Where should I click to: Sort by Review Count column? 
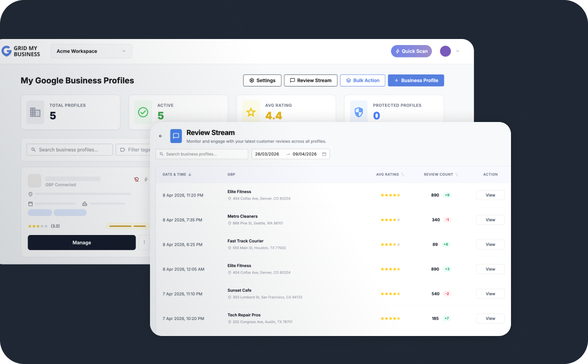441,174
